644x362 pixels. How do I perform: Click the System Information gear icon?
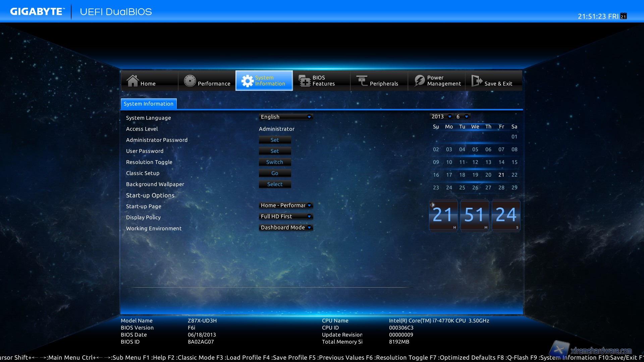[x=248, y=81]
